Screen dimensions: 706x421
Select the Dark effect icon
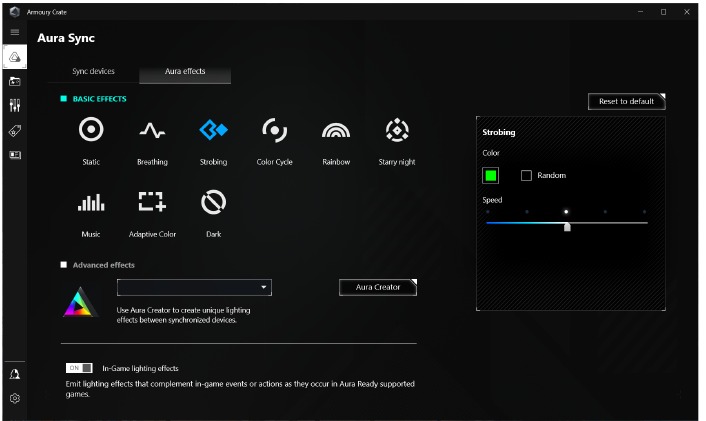point(213,202)
